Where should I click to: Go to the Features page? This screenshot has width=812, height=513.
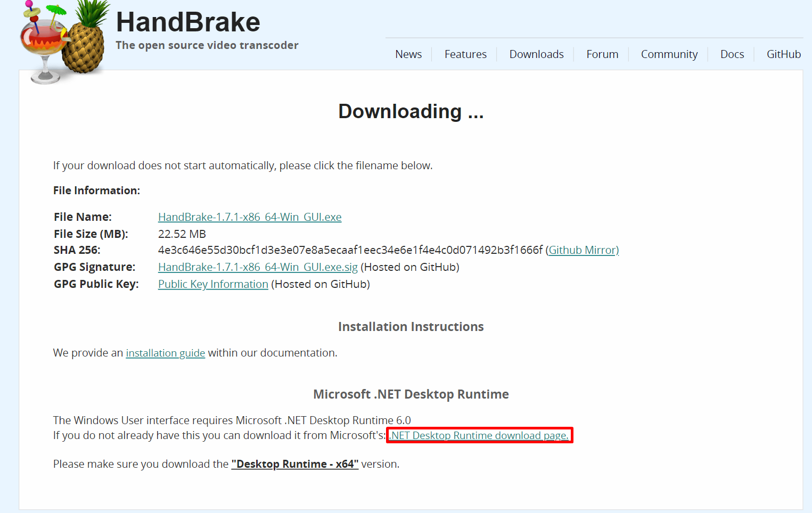coord(465,54)
